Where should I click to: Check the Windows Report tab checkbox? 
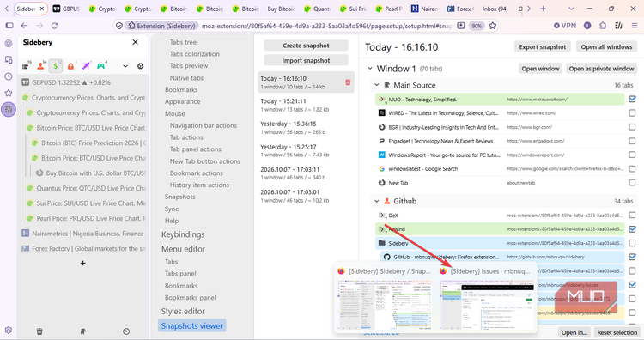coord(632,155)
